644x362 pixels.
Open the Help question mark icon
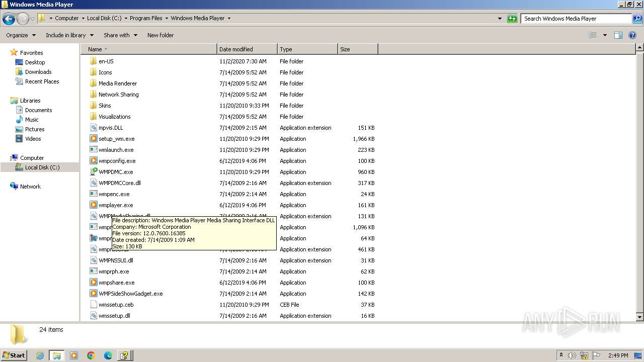click(632, 35)
